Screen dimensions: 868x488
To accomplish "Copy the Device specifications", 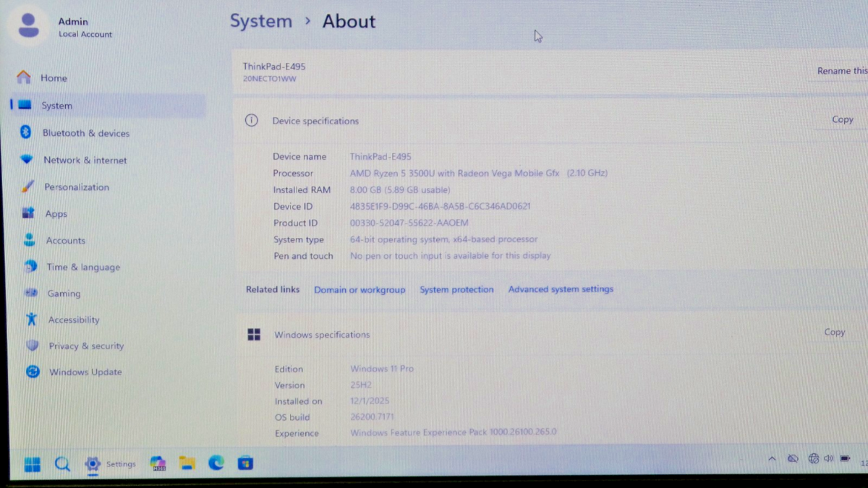I will coord(842,120).
